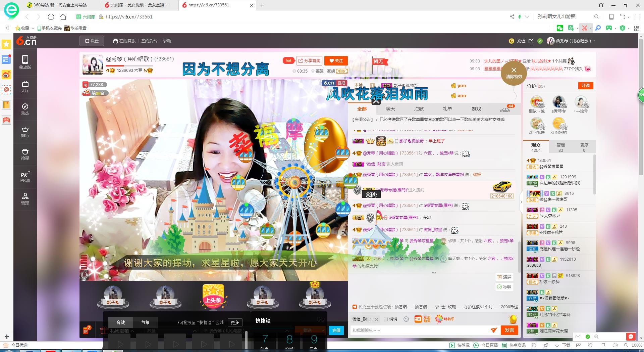This screenshot has width=644, height=352.
Task: Click the paper plane send icon
Action: coord(494,330)
